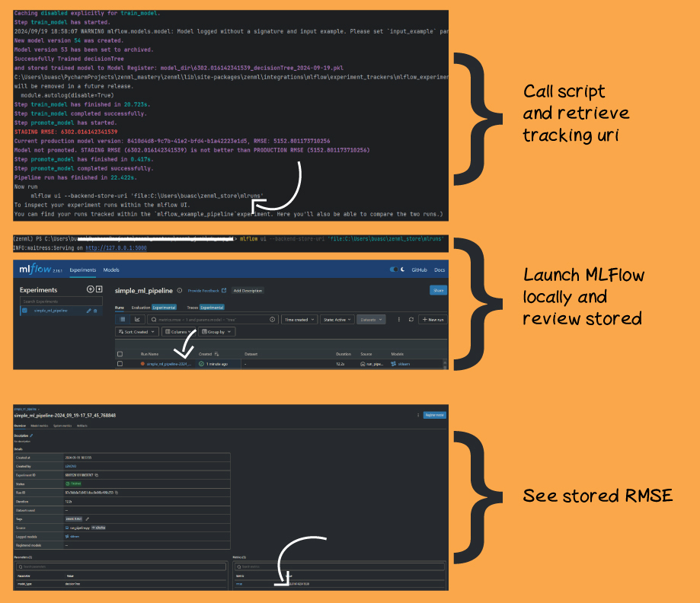Open the run page kebab menu

tap(418, 415)
